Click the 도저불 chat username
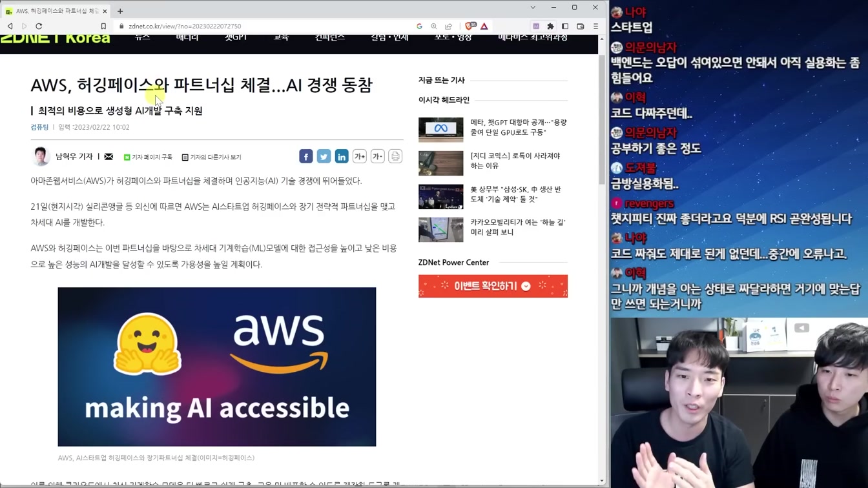 click(x=641, y=168)
